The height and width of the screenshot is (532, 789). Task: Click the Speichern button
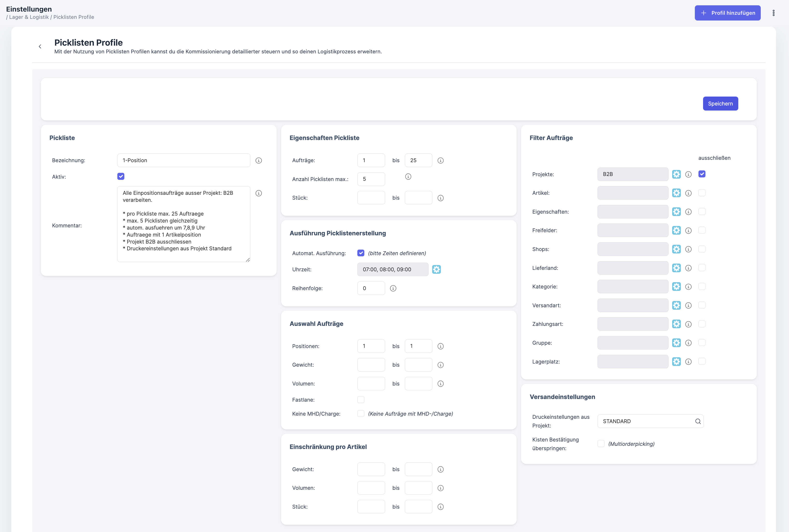tap(720, 104)
